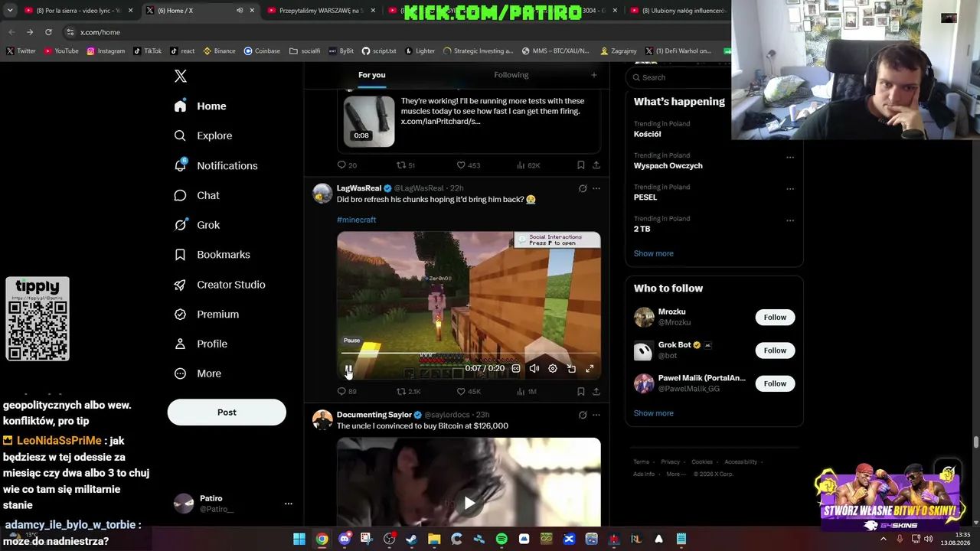The image size is (980, 551).
Task: Click the Profile person icon
Action: [180, 344]
